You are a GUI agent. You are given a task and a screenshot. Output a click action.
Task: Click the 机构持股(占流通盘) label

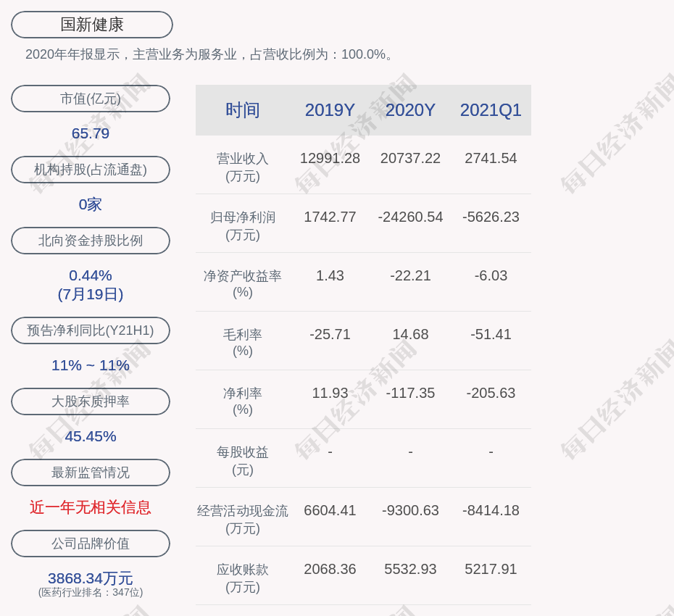point(91,170)
